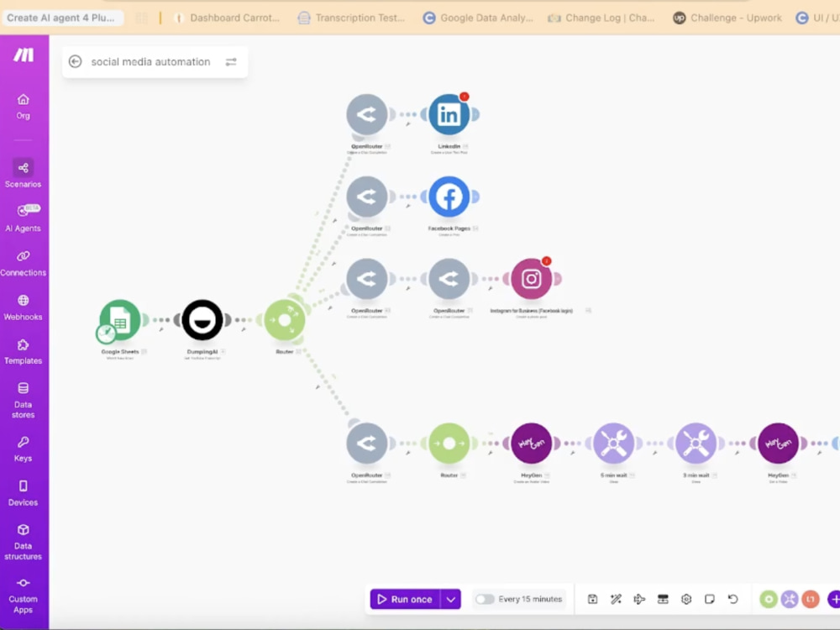Expand the Run once dropdown arrow

(x=451, y=599)
